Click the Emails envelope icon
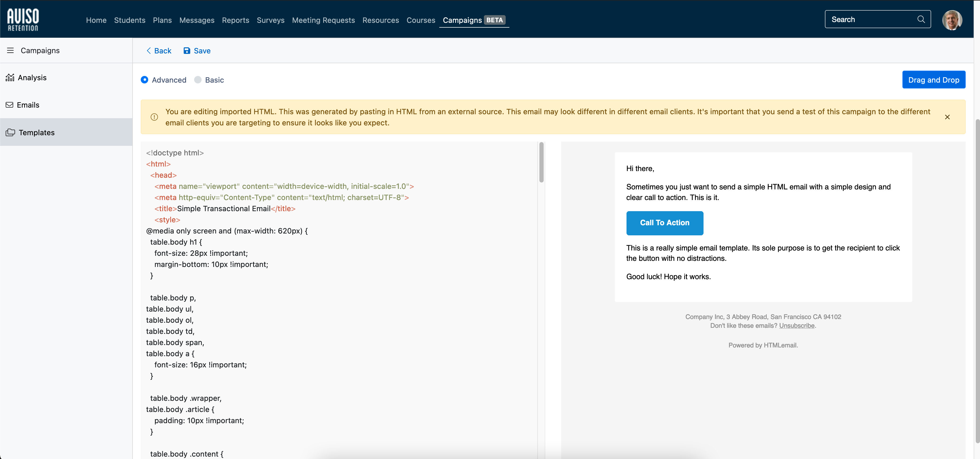The image size is (980, 459). (10, 105)
